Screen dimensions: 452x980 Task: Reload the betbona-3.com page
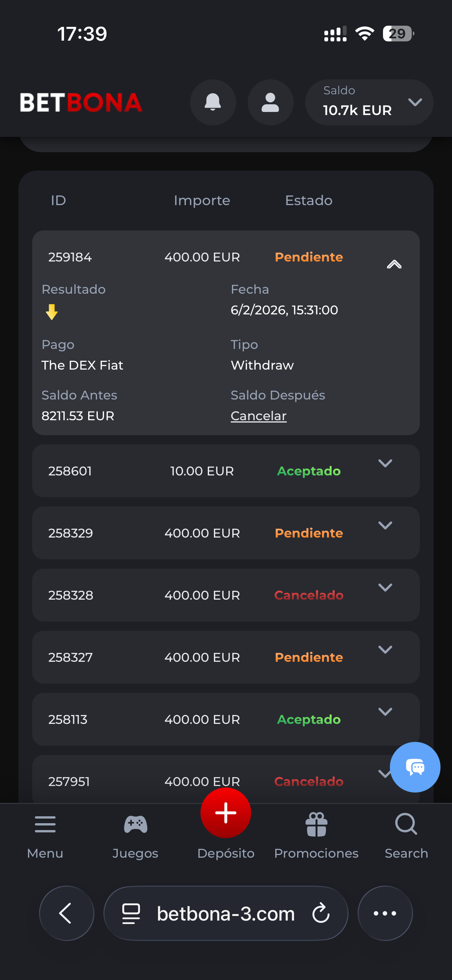tap(321, 913)
